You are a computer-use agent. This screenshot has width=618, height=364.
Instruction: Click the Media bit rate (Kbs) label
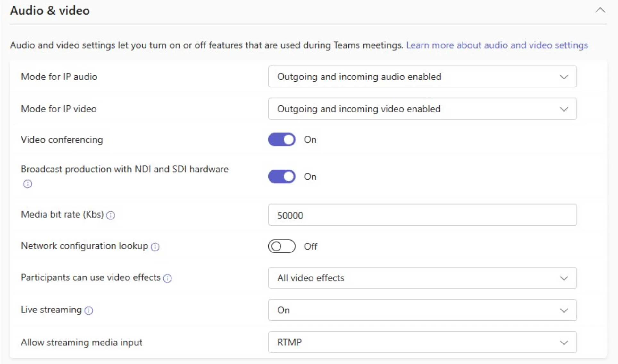coord(62,214)
